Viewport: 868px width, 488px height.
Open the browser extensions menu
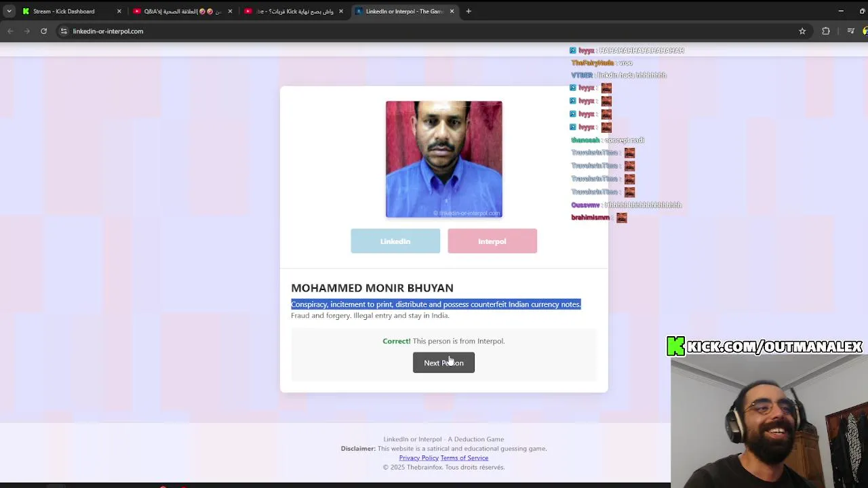click(x=826, y=31)
